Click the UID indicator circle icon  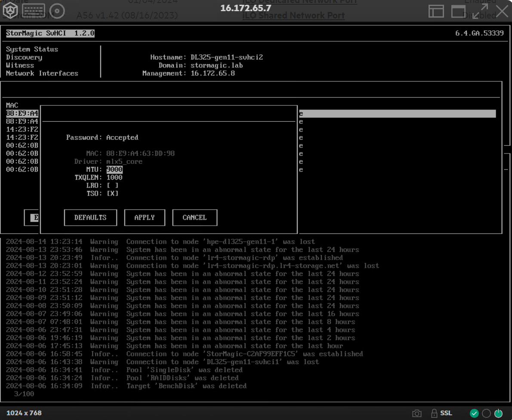pyautogui.click(x=486, y=413)
